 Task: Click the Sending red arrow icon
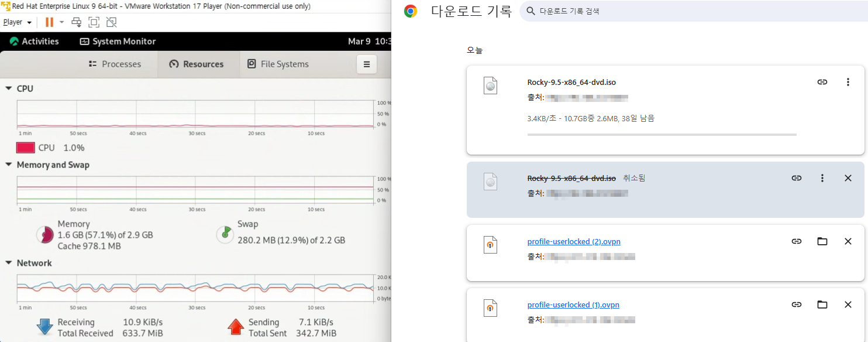[235, 327]
